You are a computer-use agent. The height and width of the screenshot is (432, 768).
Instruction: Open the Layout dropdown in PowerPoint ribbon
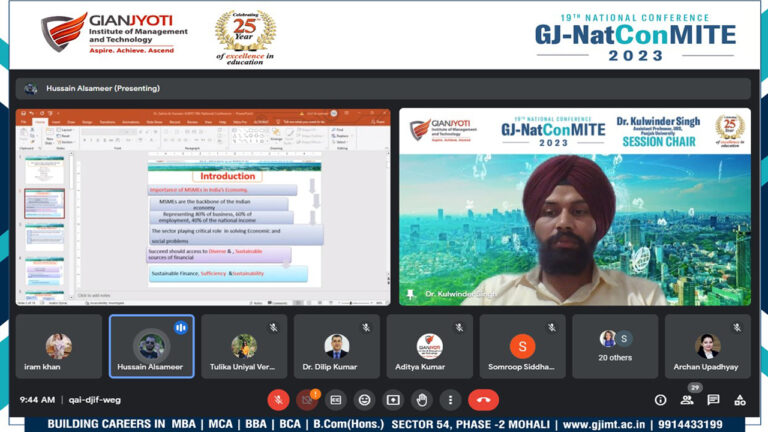66,130
